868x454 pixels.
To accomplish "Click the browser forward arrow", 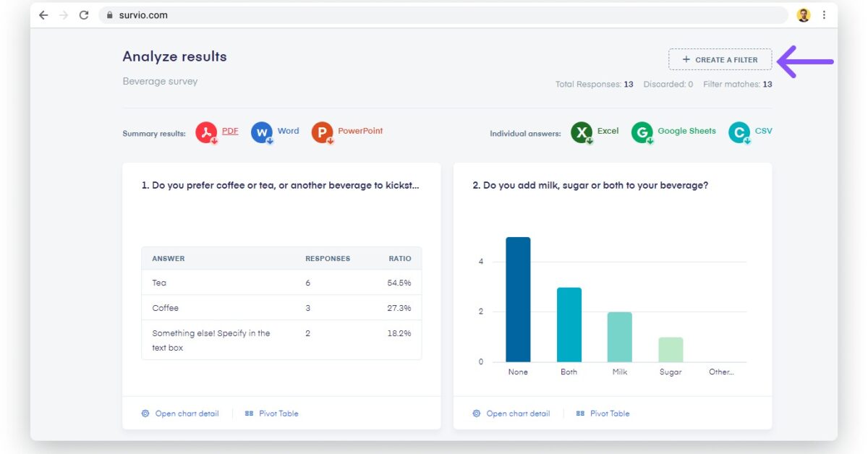I will pos(64,15).
